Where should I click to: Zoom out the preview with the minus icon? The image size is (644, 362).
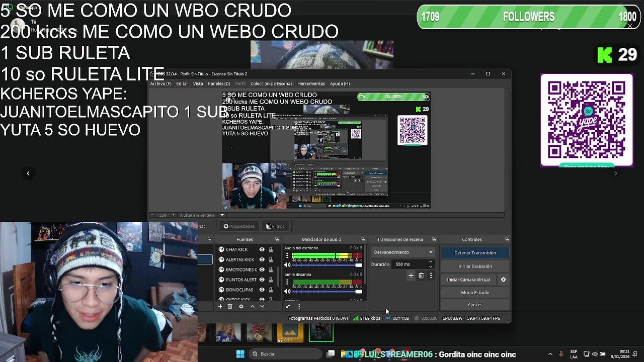coord(152,215)
